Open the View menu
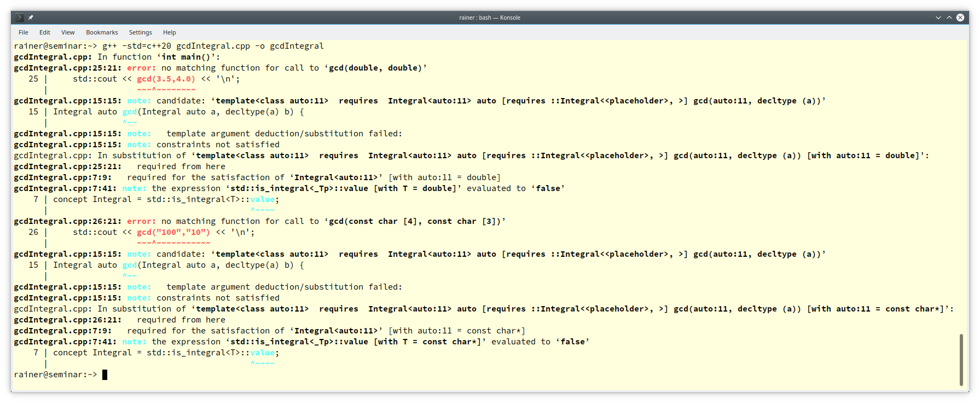980x403 pixels. click(68, 32)
